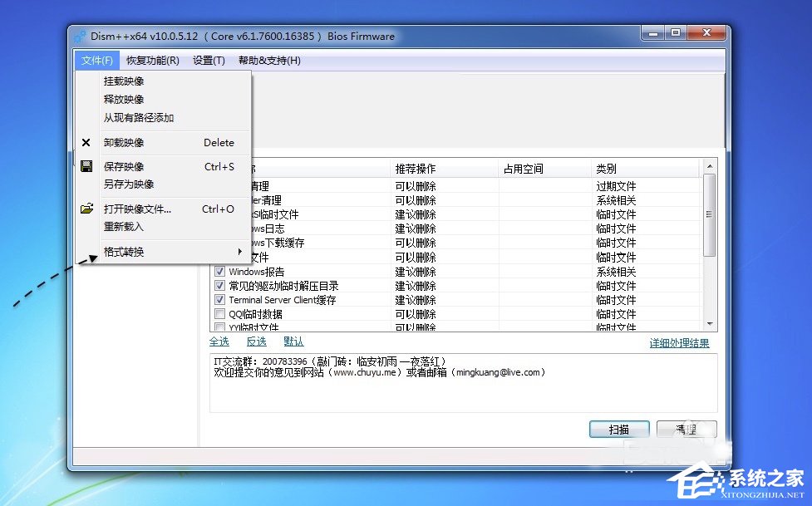Enable the QQ临时数据 checkbox
The width and height of the screenshot is (812, 506).
pos(220,314)
